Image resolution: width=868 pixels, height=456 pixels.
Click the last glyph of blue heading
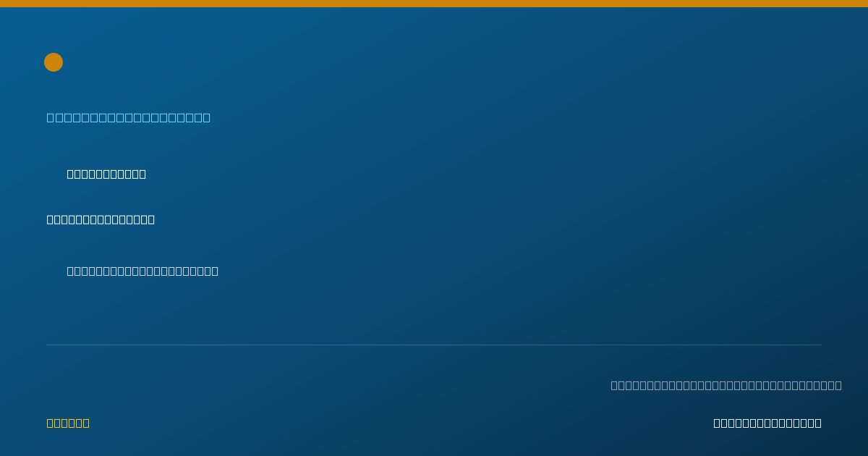pos(207,117)
